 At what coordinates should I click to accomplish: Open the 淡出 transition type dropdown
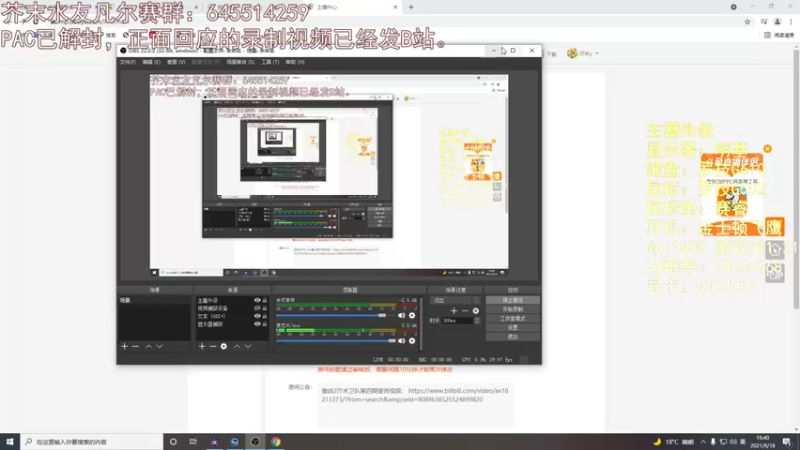[x=455, y=301]
